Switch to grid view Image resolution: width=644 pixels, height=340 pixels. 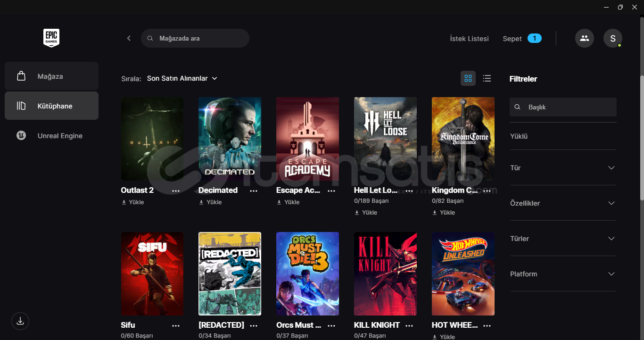(468, 78)
